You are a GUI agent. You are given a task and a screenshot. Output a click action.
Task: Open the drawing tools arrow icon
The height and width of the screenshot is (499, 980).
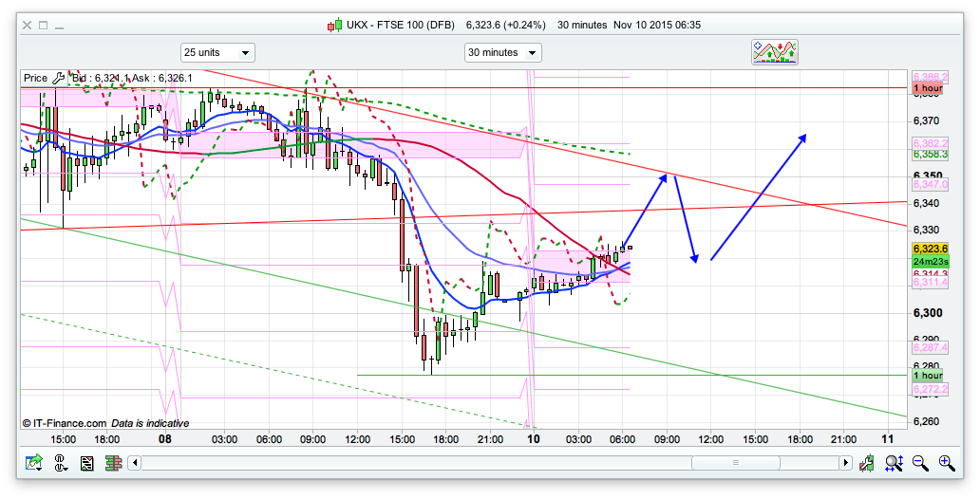[x=35, y=463]
